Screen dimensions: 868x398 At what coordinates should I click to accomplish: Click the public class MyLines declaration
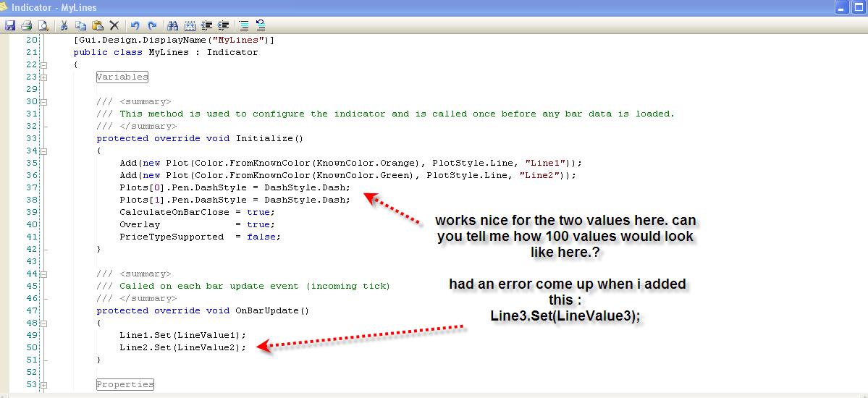[x=166, y=53]
